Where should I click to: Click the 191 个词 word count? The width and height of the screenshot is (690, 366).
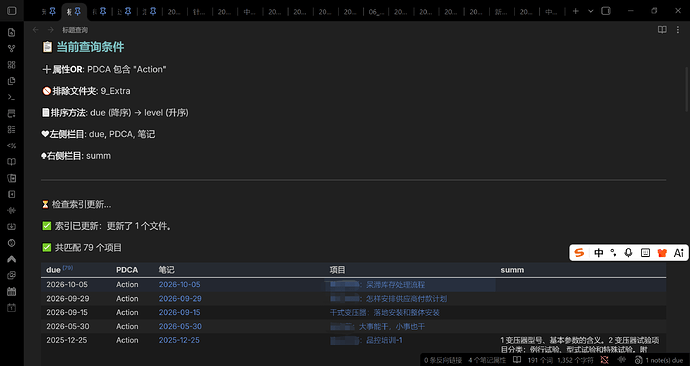(x=539, y=360)
